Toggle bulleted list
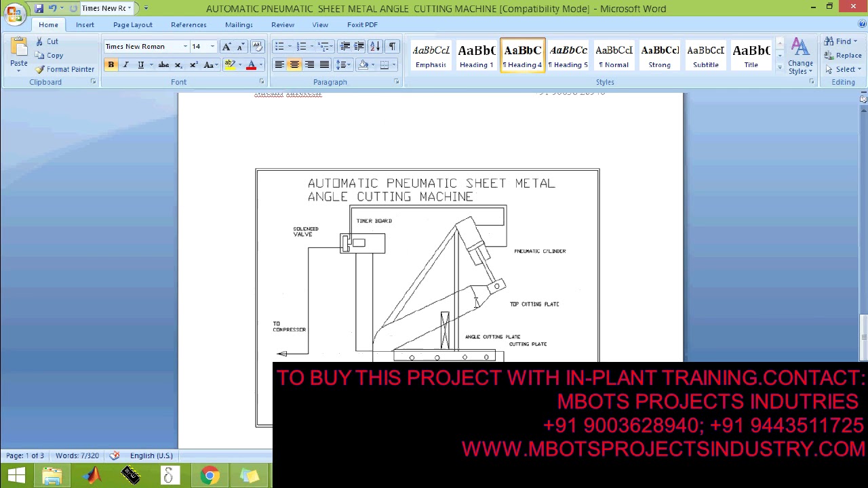 (279, 47)
